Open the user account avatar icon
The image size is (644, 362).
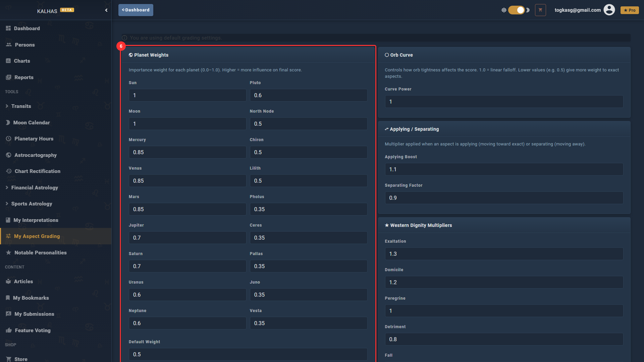[x=609, y=10]
